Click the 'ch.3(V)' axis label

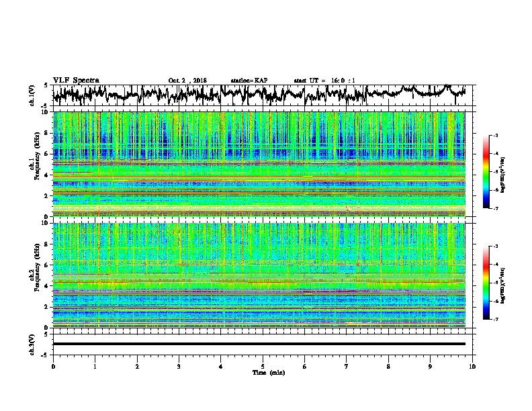[32, 345]
